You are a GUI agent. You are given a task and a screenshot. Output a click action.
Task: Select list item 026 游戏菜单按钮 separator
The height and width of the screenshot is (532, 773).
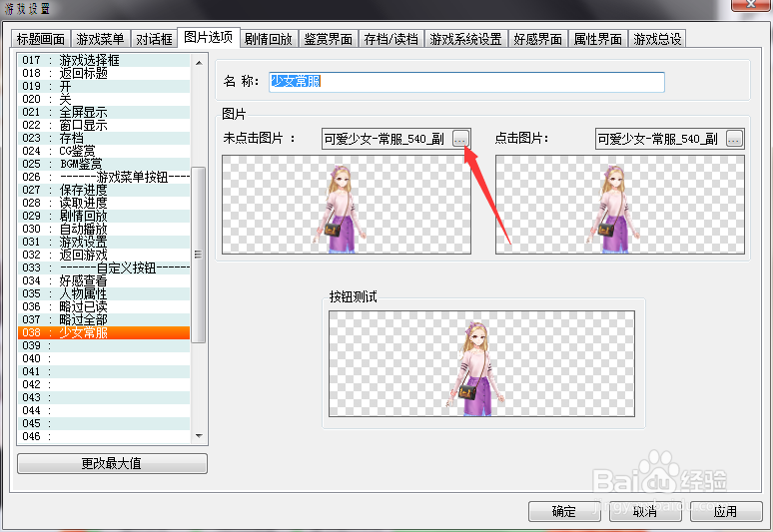pos(104,177)
